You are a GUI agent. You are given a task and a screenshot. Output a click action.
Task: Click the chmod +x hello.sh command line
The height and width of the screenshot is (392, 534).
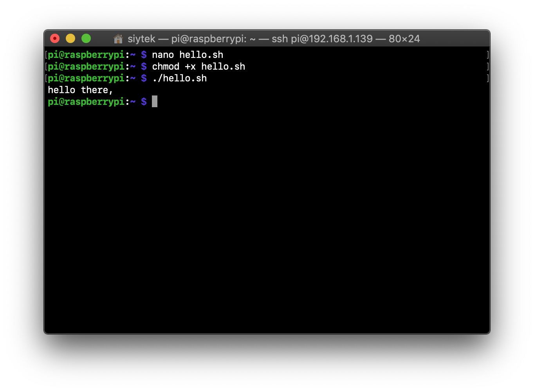coord(199,67)
